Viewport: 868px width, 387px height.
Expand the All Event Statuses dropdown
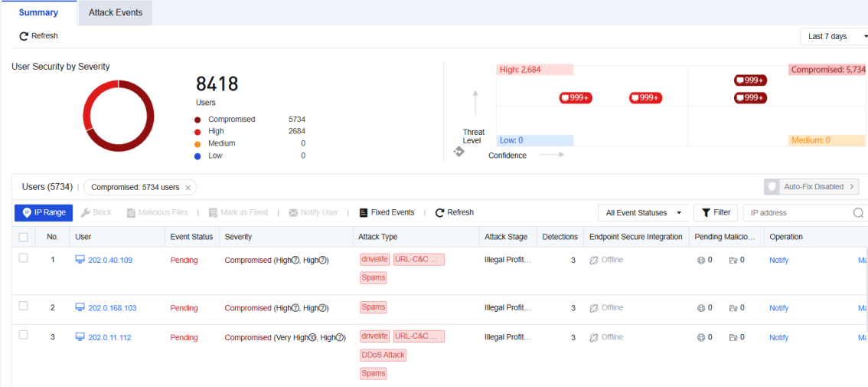tap(643, 213)
